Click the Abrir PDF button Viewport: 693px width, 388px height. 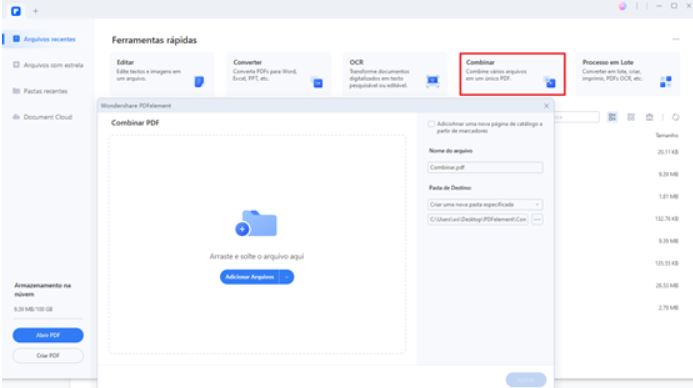tap(48, 335)
